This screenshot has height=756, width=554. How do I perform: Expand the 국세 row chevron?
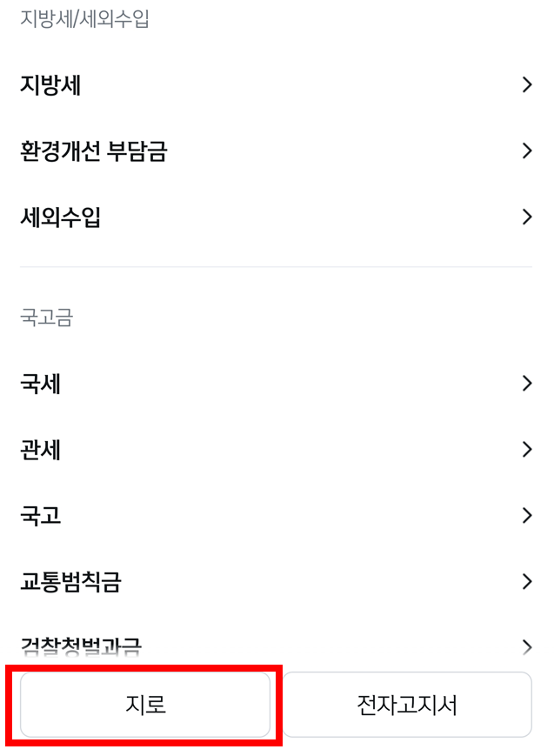527,384
